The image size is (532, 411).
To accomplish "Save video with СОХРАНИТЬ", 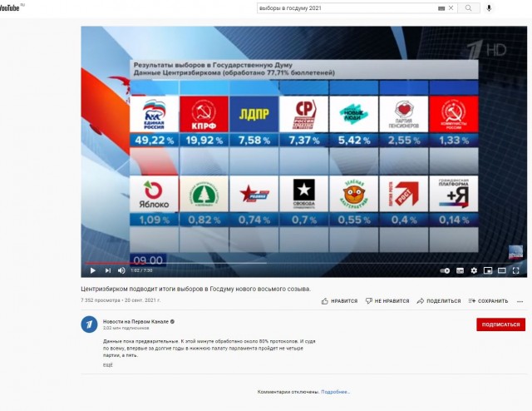I will 488,301.
